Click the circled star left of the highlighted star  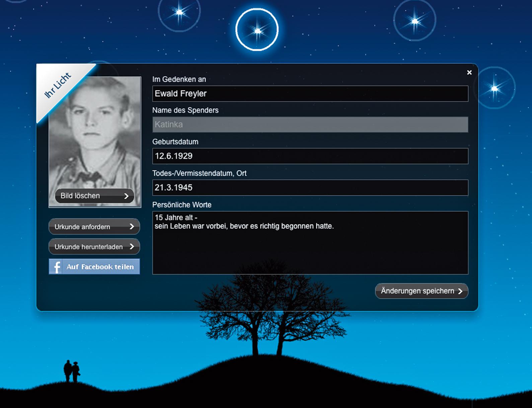click(179, 12)
